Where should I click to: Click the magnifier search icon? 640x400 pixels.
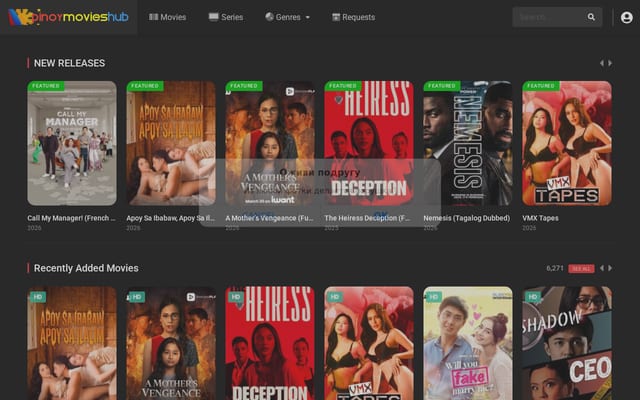point(591,17)
